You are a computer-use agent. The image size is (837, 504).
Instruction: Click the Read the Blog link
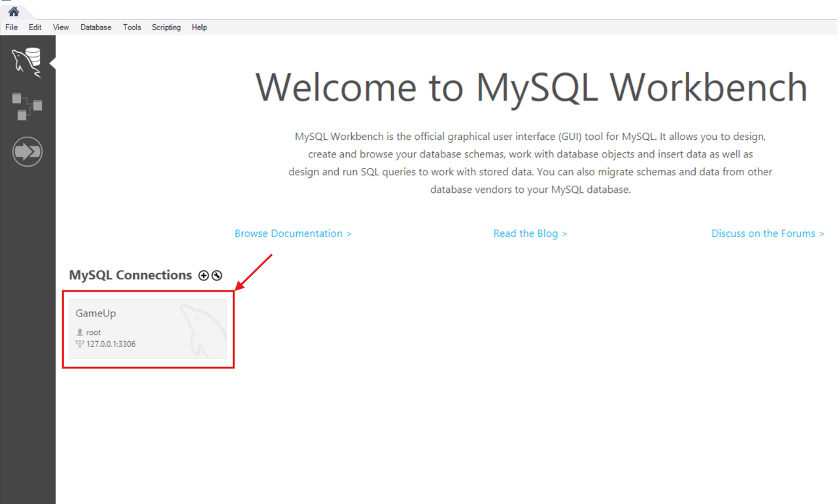(x=530, y=233)
